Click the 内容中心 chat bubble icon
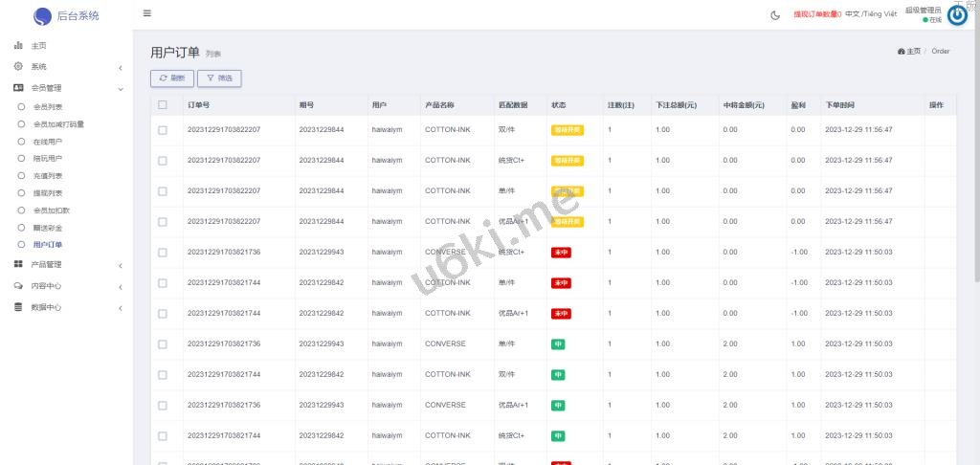The width and height of the screenshot is (980, 465). pos(18,286)
